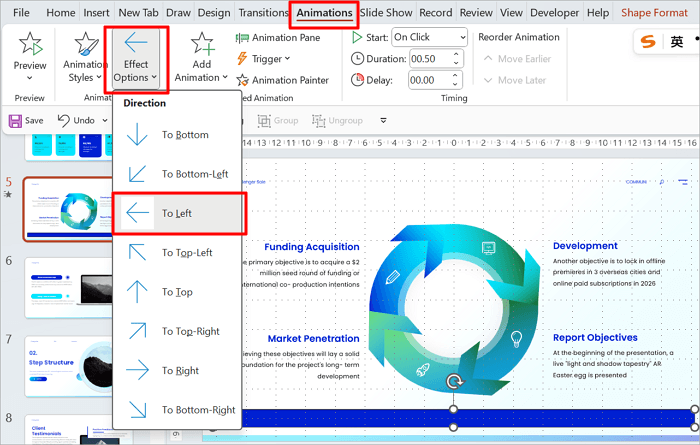Expand the customize quick access toolbar arrow
Image resolution: width=700 pixels, height=445 pixels.
coord(384,121)
